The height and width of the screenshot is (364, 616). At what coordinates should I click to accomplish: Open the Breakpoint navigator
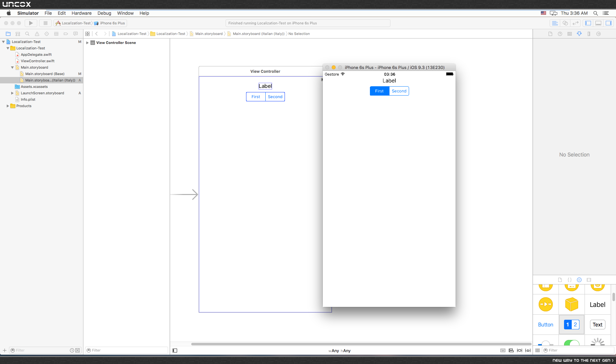click(66, 34)
